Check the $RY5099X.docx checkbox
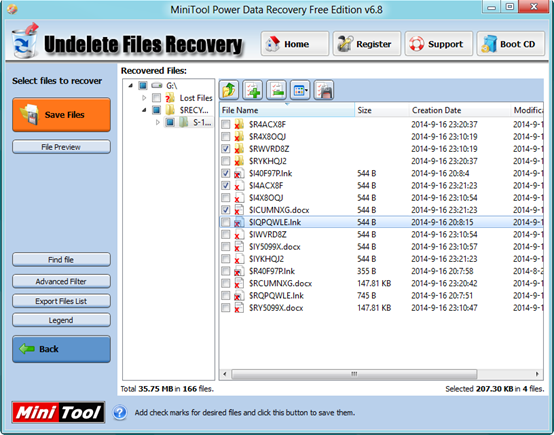Viewport: 554px width, 435px height. (x=225, y=308)
